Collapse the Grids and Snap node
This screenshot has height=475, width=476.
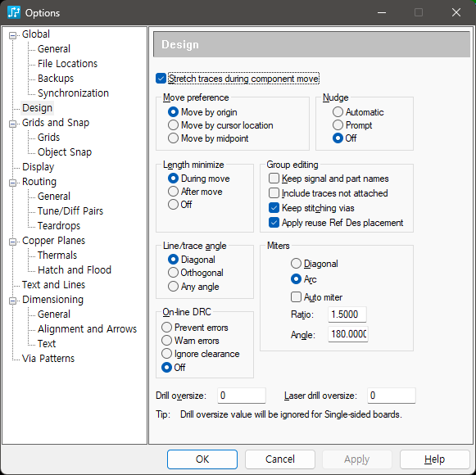coord(12,124)
